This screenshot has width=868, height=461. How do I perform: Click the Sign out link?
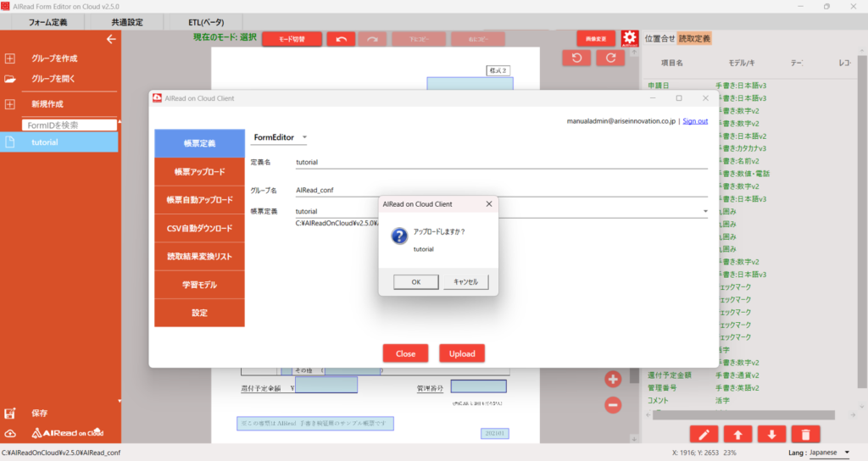coord(695,120)
